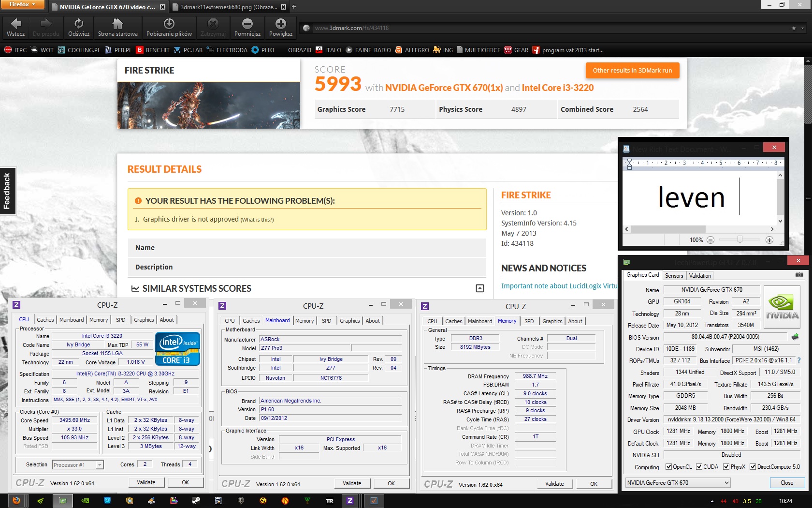Take GPU-Z screenshot with camera icon
This screenshot has width=812, height=508.
point(799,275)
